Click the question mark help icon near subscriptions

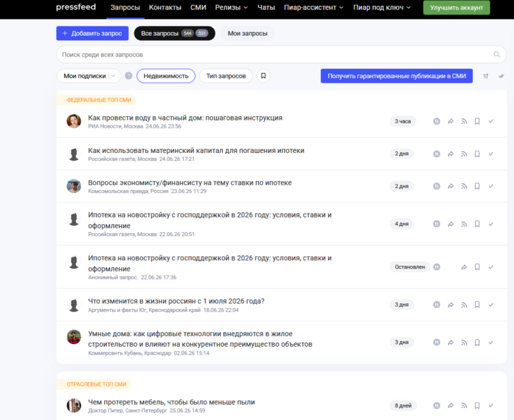(x=128, y=76)
